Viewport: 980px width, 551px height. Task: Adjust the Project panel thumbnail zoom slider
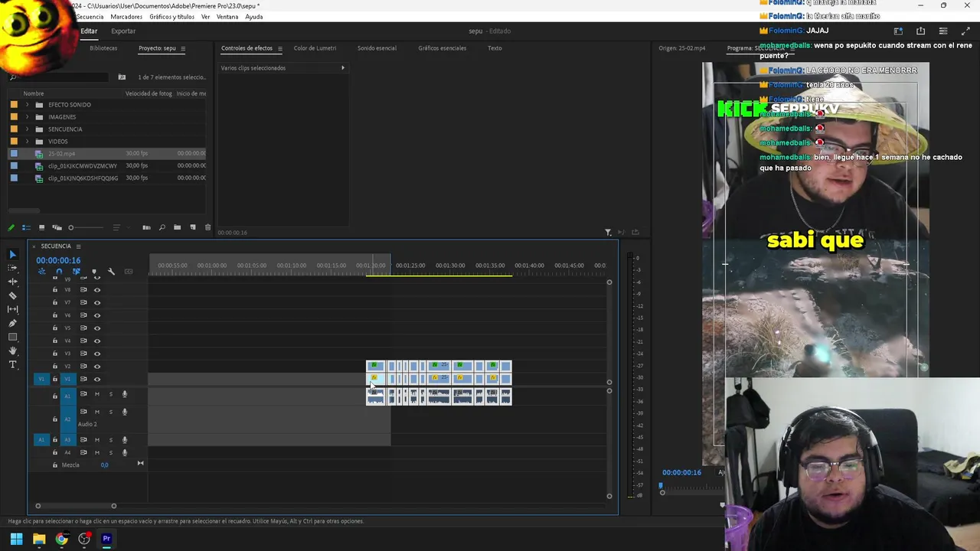(x=86, y=227)
